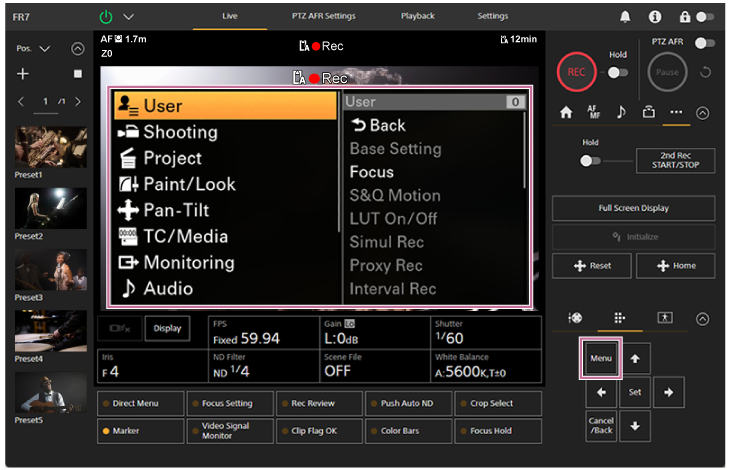Toggle the PTZ AFR switch
This screenshot has width=730, height=470.
707,43
